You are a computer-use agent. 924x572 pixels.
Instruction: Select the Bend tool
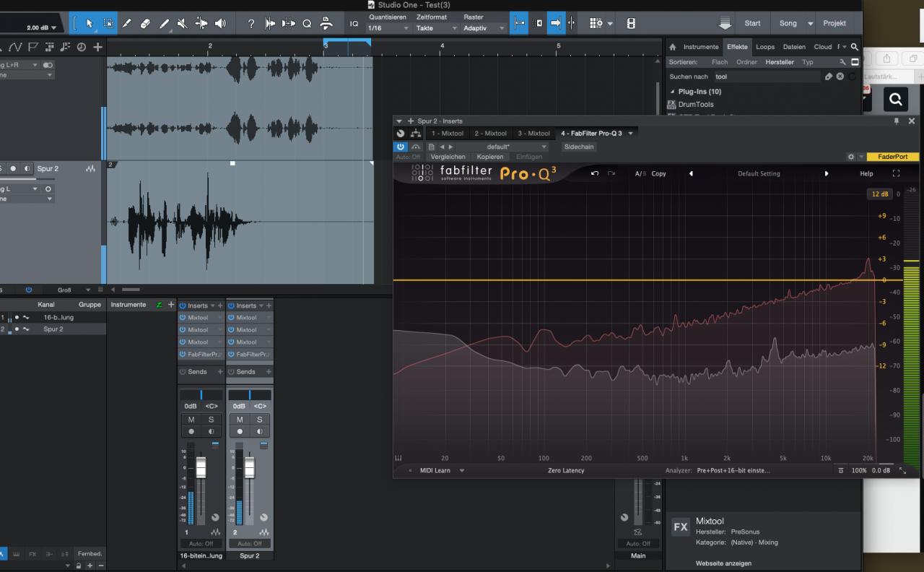(x=201, y=24)
